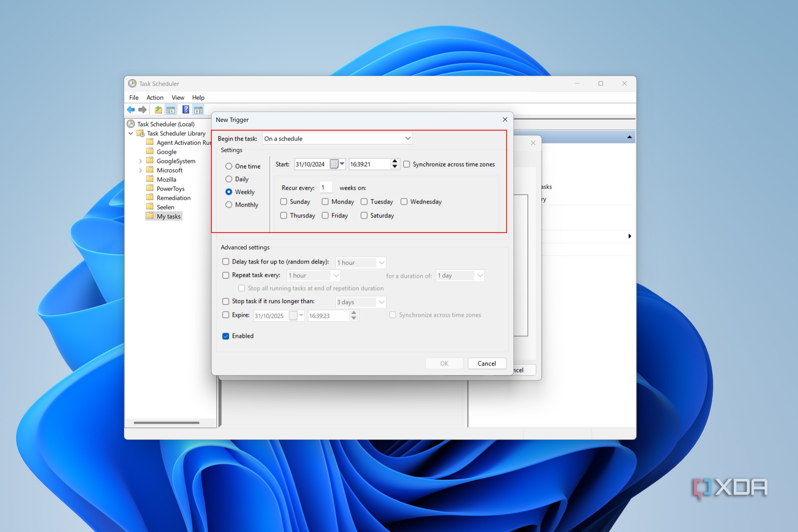Enable Repeat task every checkbox
This screenshot has height=532, width=798.
[226, 275]
